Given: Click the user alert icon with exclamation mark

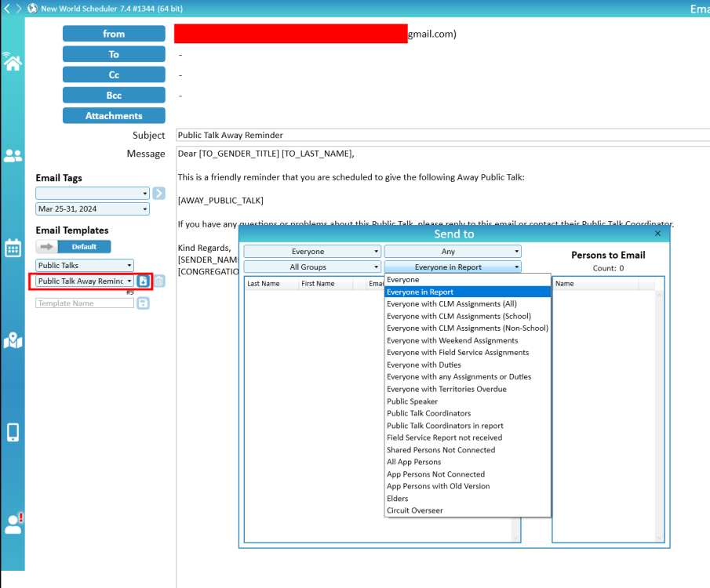Looking at the screenshot, I should coord(13,523).
